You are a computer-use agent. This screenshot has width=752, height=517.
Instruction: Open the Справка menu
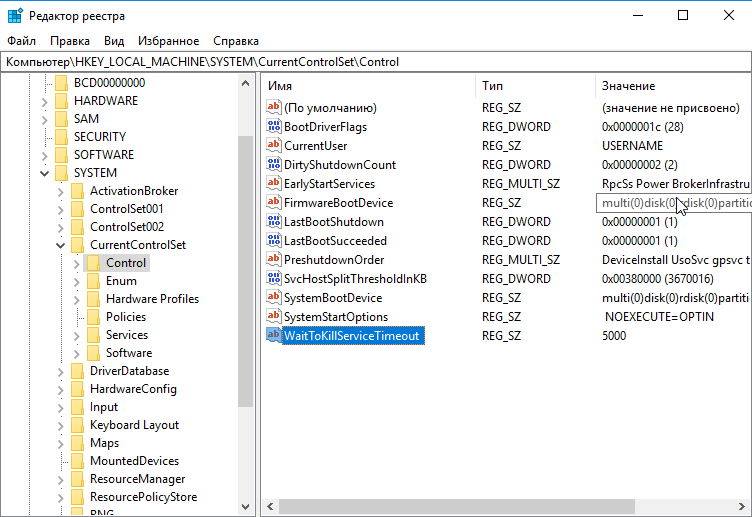coord(236,41)
